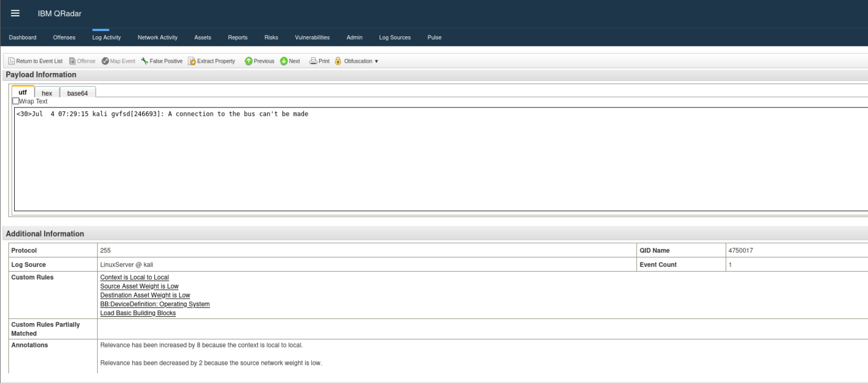This screenshot has width=868, height=383.
Task: Click the Map Event icon
Action: 105,61
